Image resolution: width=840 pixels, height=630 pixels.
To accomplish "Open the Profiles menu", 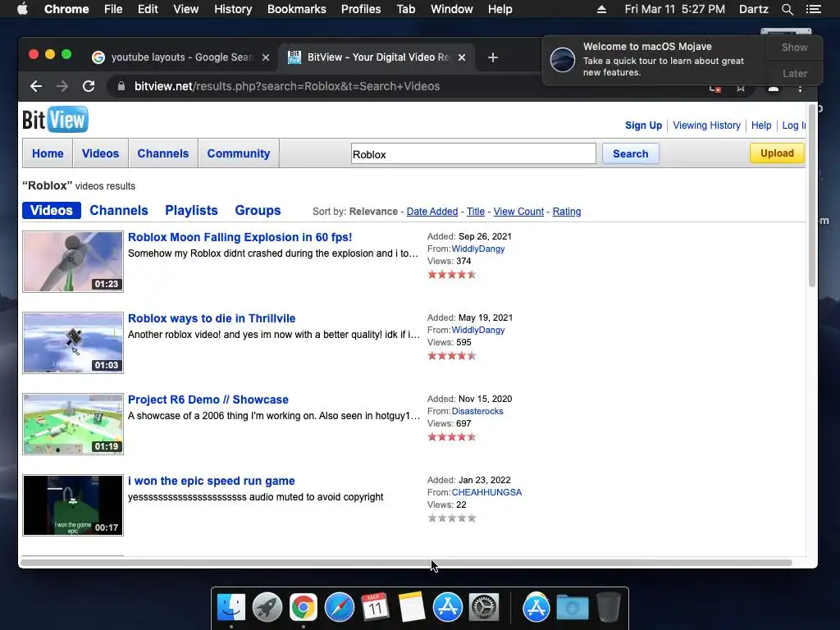I will [x=361, y=9].
